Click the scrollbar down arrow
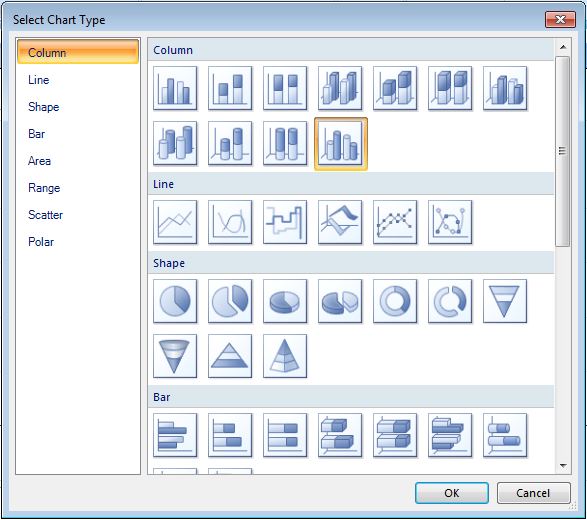 click(563, 466)
